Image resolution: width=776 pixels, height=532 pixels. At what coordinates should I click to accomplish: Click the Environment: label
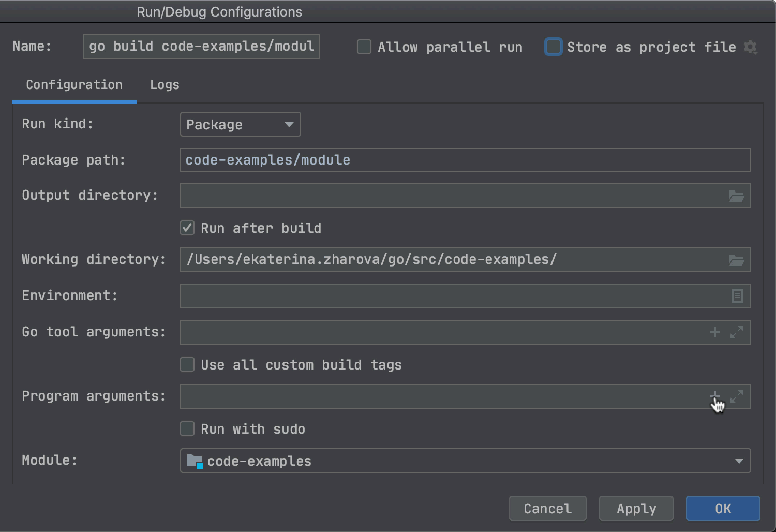coord(69,296)
